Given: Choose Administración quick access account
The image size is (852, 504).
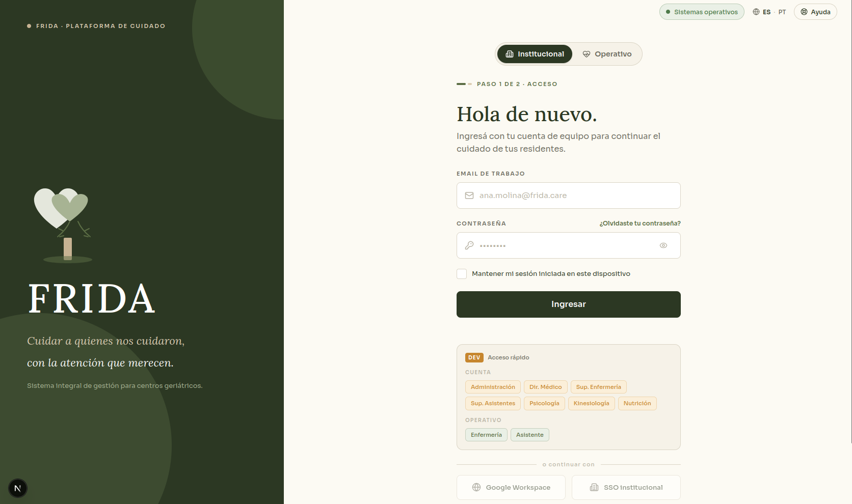Looking at the screenshot, I should pos(493,387).
